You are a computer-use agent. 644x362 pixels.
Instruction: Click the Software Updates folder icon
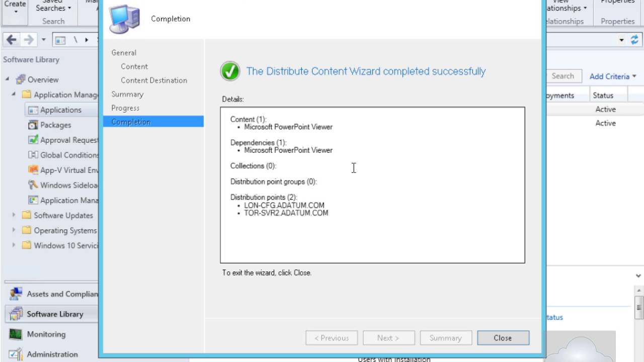coord(27,216)
